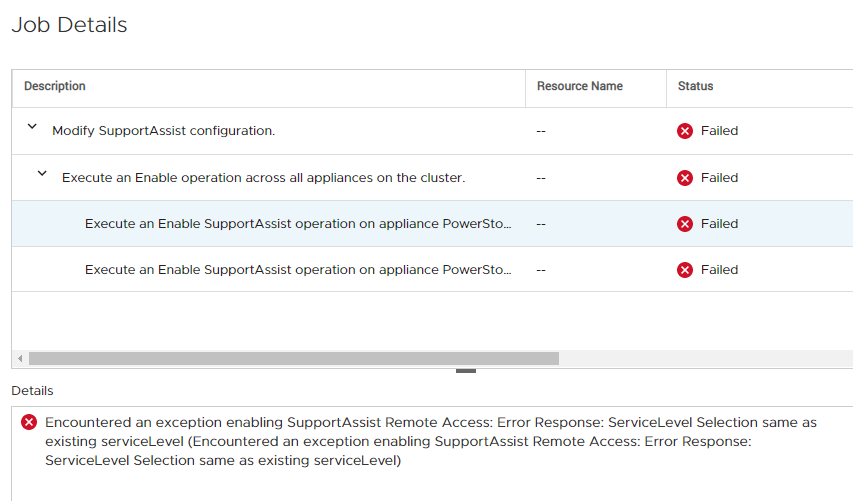Viewport: 853px width, 501px height.
Task: Click failed icon on the non-highlighted appliance row
Action: [685, 270]
